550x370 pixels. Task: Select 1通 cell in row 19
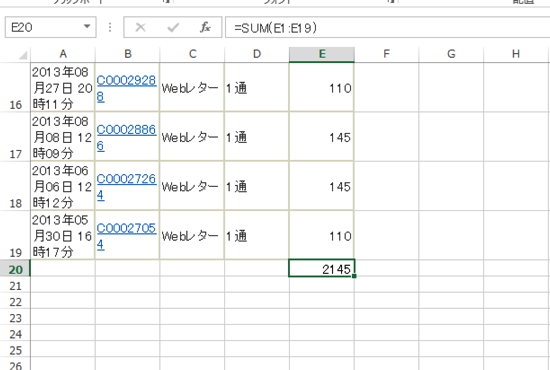(x=257, y=235)
